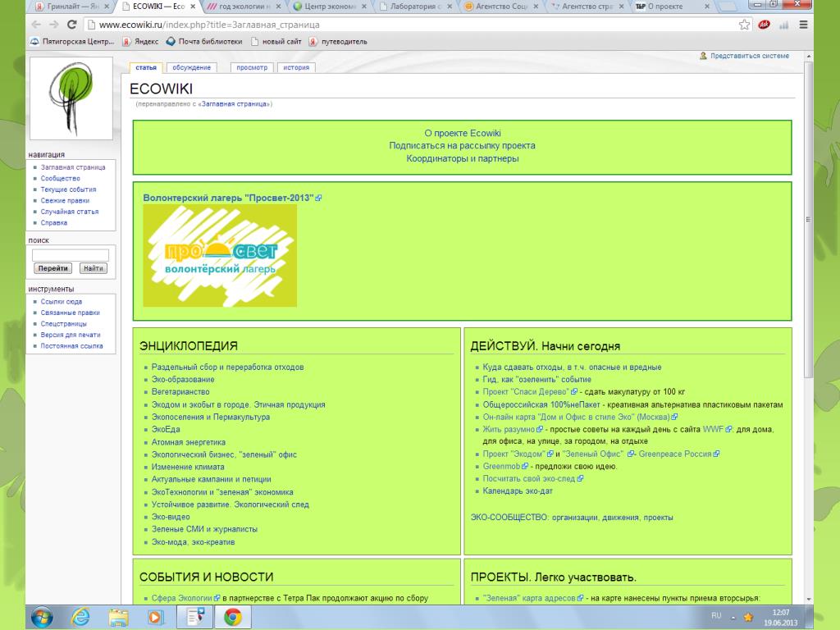Select the 'просмотр' wiki tab
Viewport: 840px width, 630px height.
[252, 67]
